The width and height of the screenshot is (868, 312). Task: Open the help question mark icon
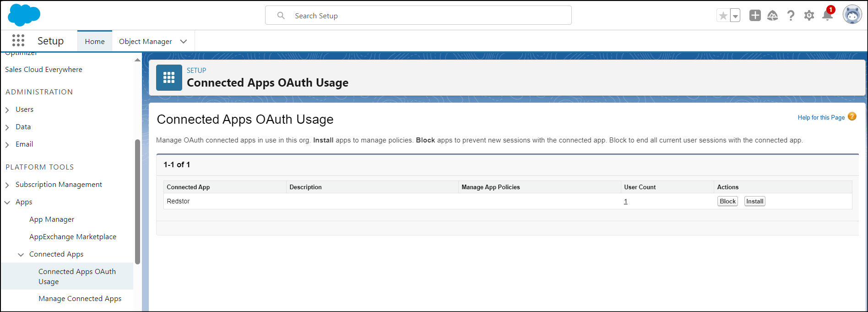(x=791, y=16)
